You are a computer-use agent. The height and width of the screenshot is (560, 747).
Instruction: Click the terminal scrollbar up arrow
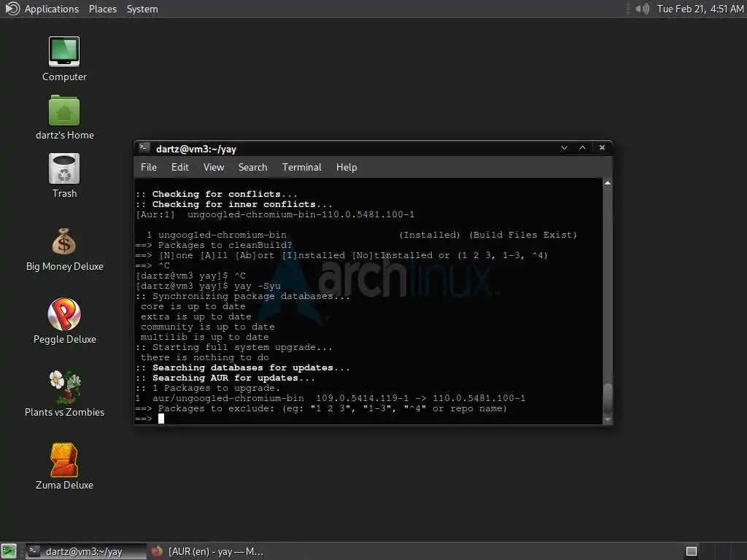[608, 183]
